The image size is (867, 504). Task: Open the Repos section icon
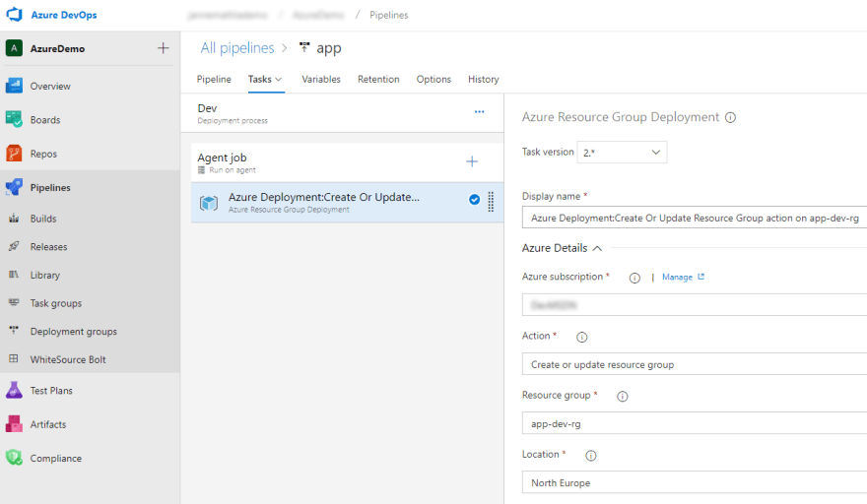[x=14, y=154]
